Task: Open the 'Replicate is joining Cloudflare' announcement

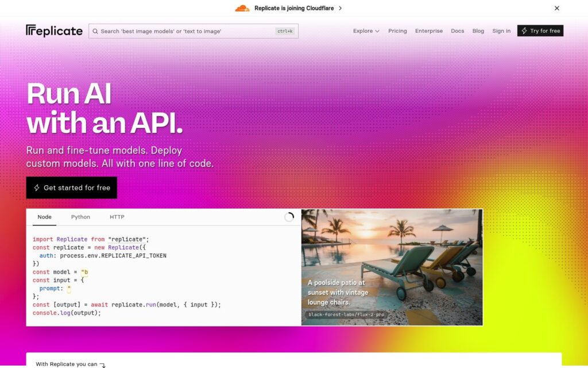Action: pyautogui.click(x=294, y=8)
